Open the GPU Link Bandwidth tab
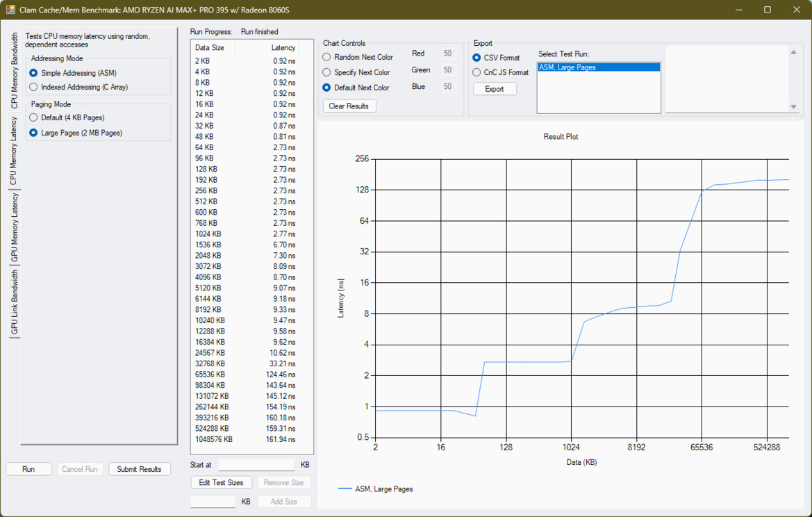Viewport: 812px width, 517px height. coord(14,302)
